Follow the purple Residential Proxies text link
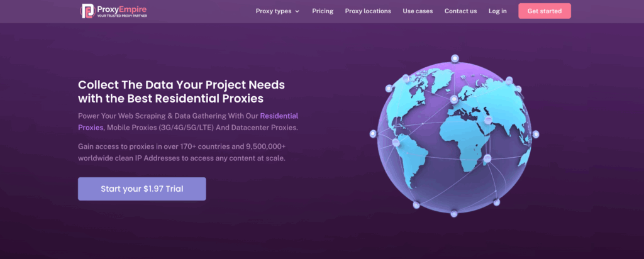 (x=279, y=116)
